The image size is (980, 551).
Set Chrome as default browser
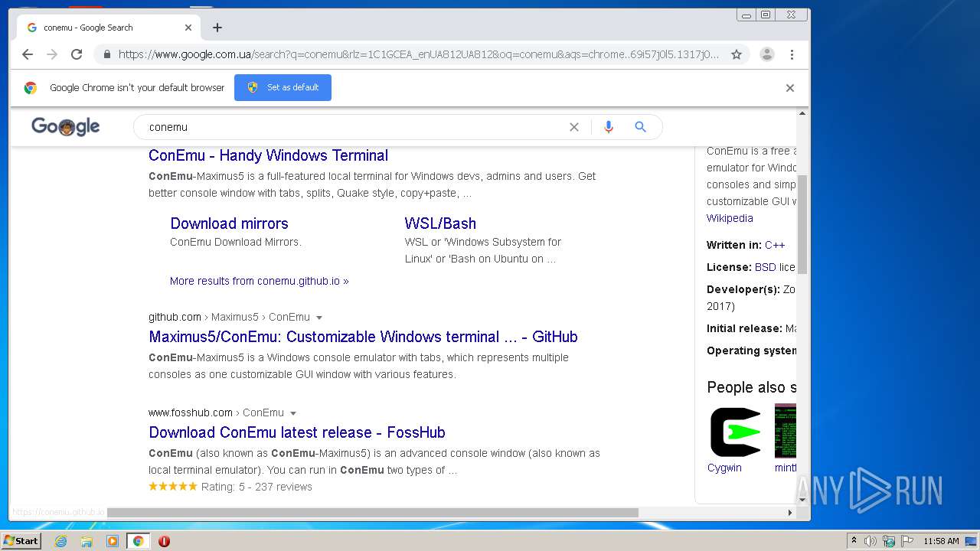coord(283,87)
